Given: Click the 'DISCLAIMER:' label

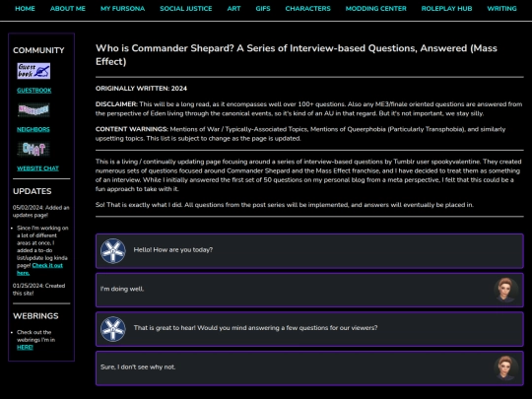Looking at the screenshot, I should (x=116, y=104).
